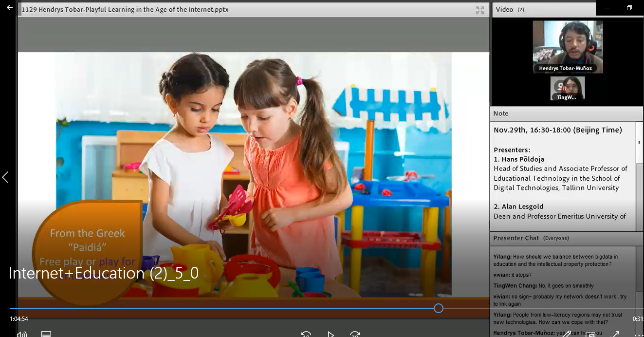Open the subtitles and captions menu icon
Screen dimensions: 644x337
pyautogui.click(x=46, y=334)
